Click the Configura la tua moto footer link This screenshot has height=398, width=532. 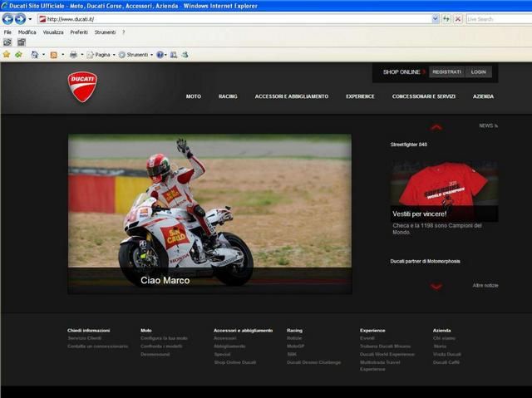coord(164,338)
